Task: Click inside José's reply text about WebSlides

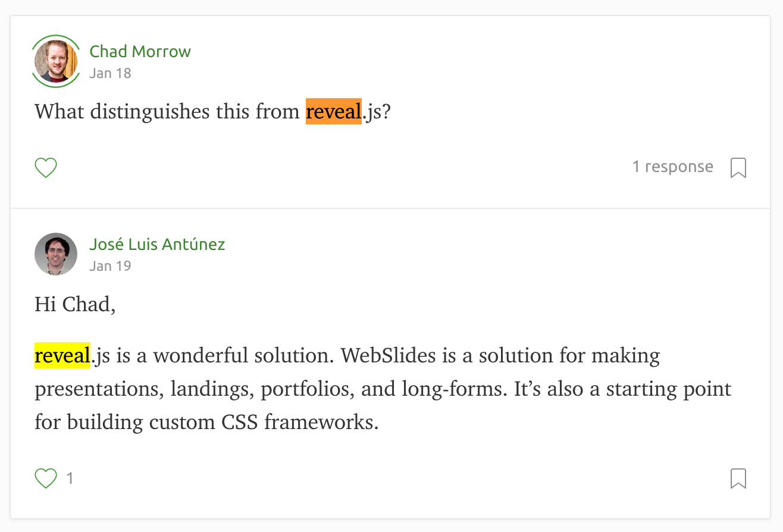Action: (357, 389)
